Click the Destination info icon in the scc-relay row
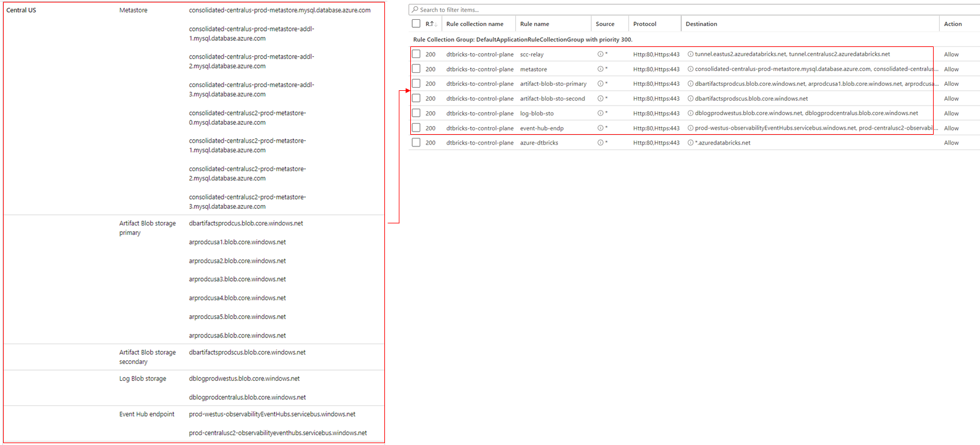Viewport: 980px width, 445px height. (690, 54)
